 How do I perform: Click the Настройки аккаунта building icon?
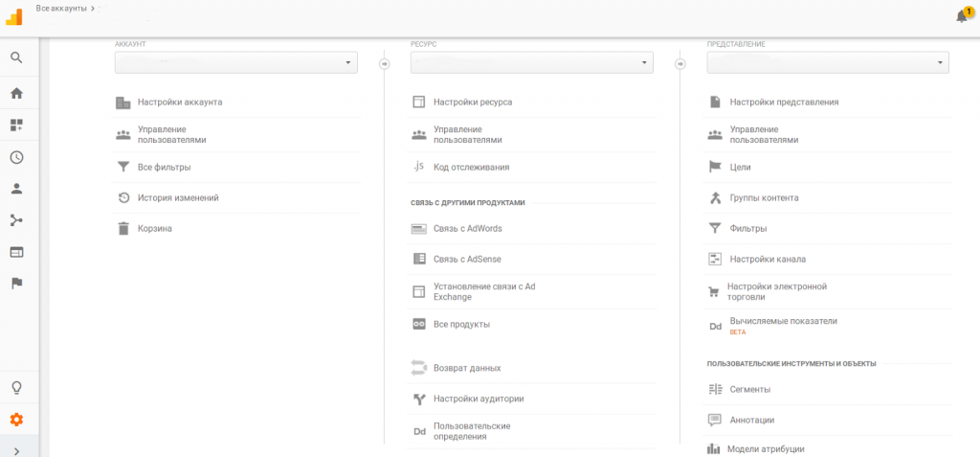(x=123, y=103)
